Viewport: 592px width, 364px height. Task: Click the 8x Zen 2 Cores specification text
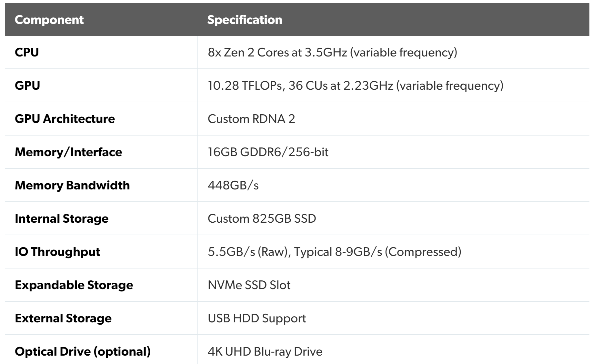point(332,52)
